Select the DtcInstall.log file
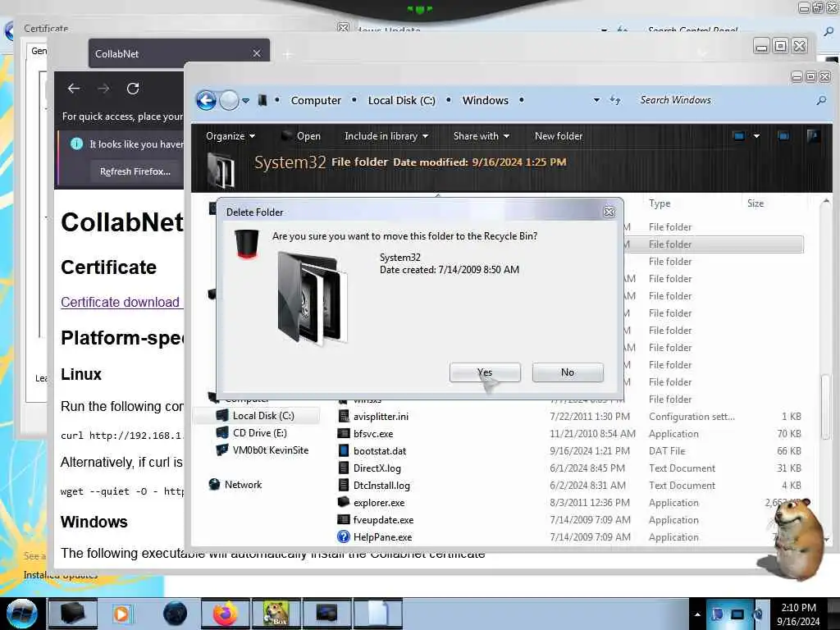840x630 pixels. point(381,486)
